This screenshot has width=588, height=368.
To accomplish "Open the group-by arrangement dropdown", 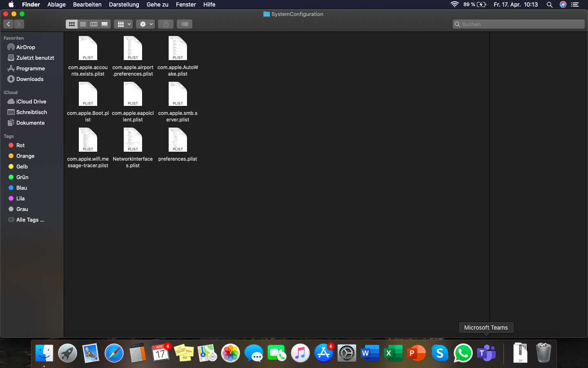I will tap(123, 24).
